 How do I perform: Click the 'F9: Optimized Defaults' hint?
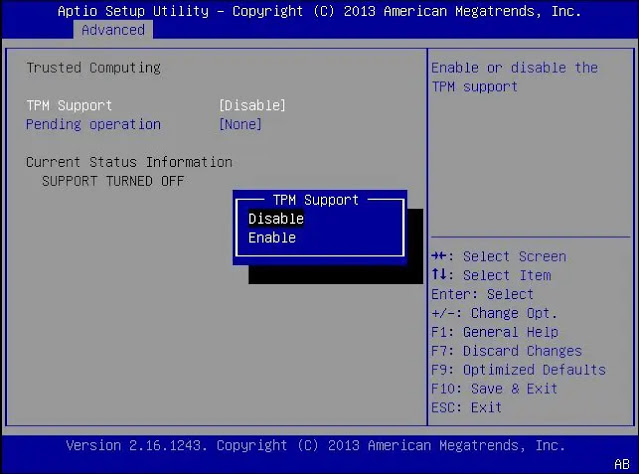(x=518, y=370)
